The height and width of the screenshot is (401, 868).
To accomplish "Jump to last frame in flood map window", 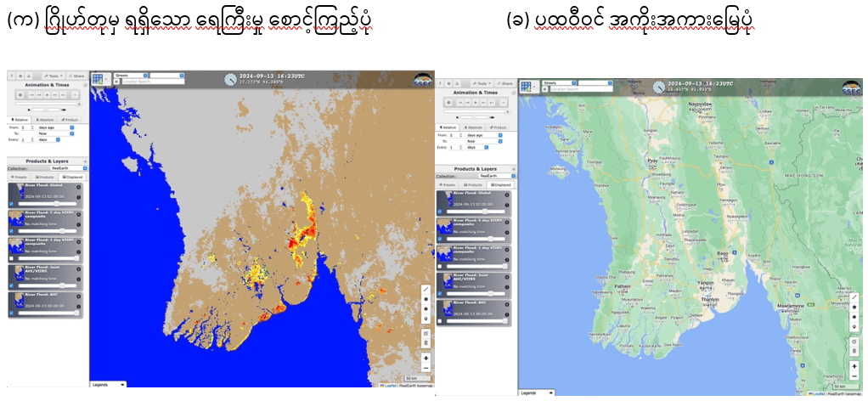I will tap(63, 94).
